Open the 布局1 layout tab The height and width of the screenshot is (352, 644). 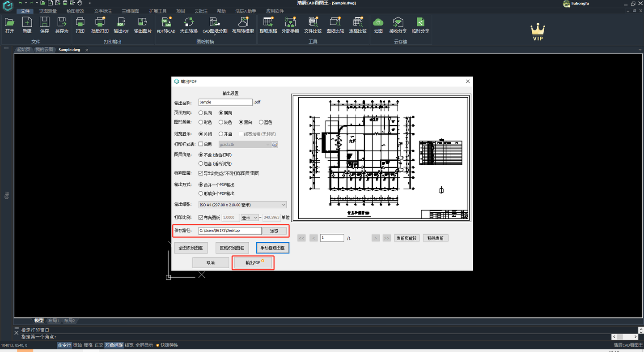(53, 321)
